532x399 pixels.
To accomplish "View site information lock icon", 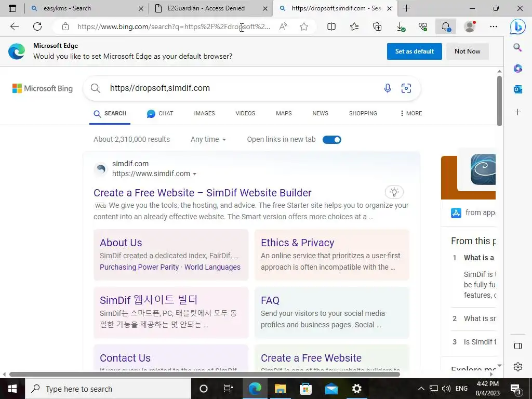I will [x=65, y=26].
